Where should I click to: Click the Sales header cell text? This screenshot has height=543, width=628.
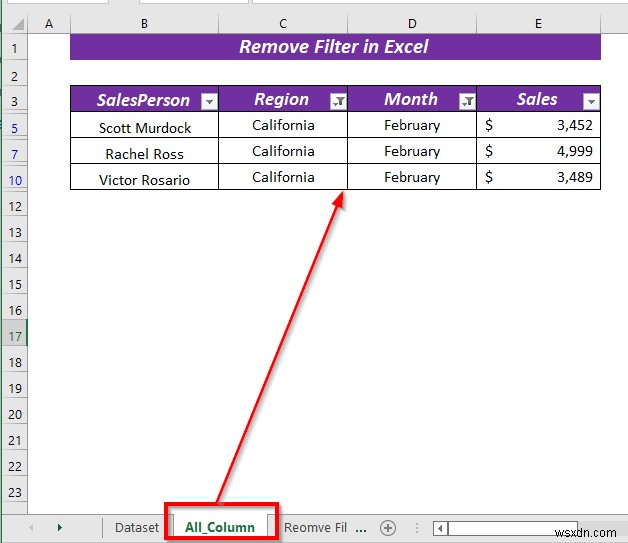click(537, 99)
